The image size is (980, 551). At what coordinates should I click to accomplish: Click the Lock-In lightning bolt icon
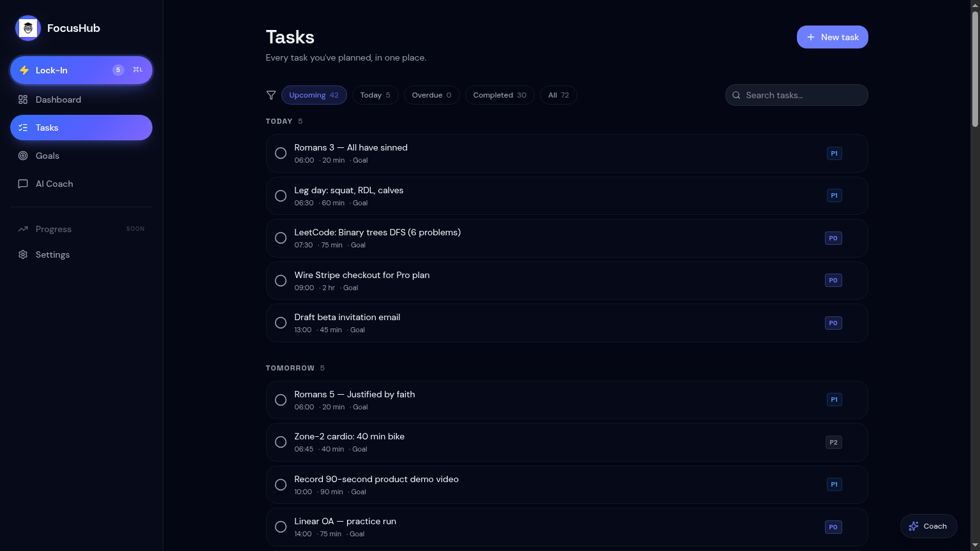tap(24, 70)
